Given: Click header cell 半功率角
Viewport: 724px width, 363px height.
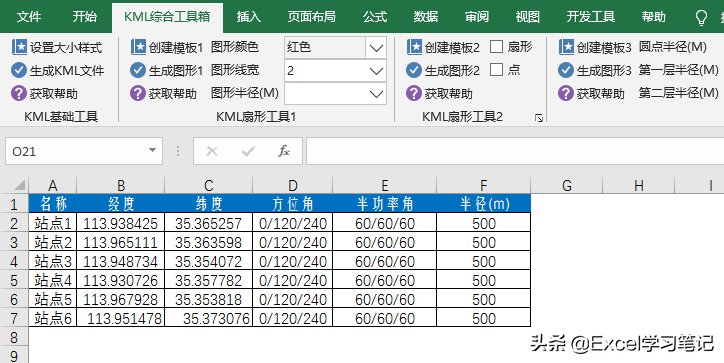Looking at the screenshot, I should coord(385,204).
